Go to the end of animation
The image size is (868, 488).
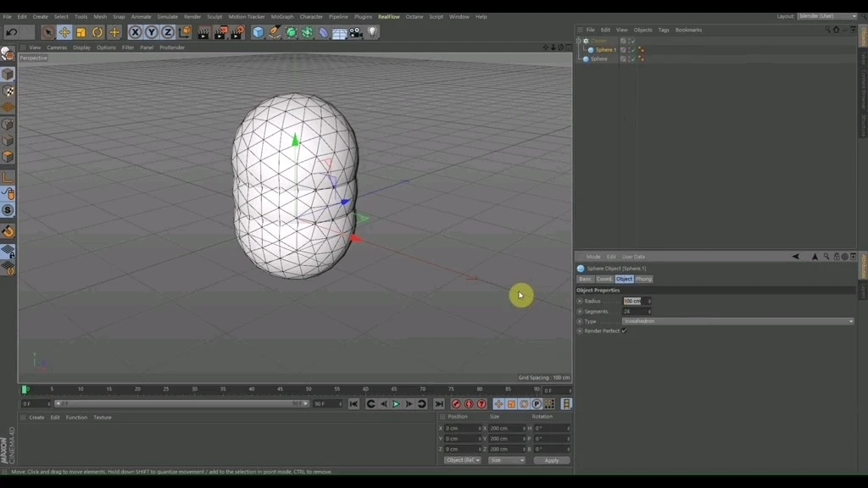[x=439, y=404]
